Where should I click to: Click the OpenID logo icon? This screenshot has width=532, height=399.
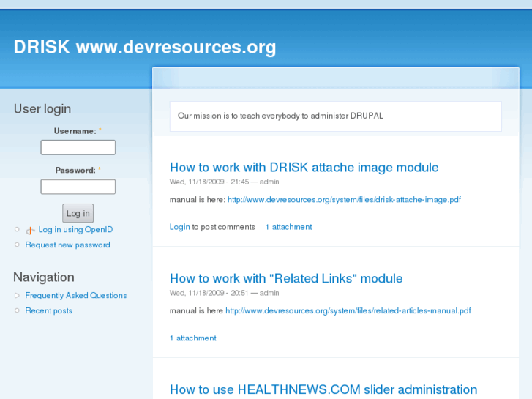[x=30, y=230]
